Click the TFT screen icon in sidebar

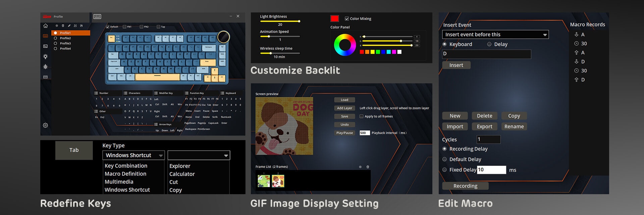coord(46,77)
